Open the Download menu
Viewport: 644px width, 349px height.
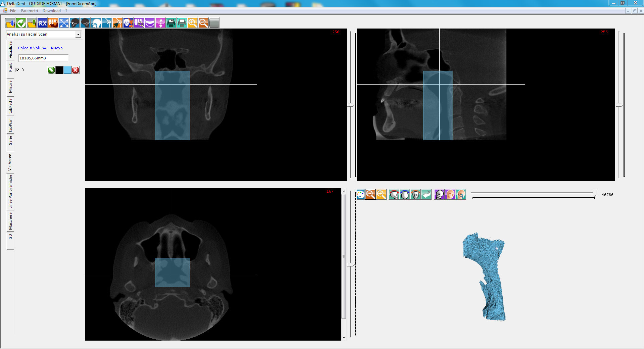(x=52, y=11)
